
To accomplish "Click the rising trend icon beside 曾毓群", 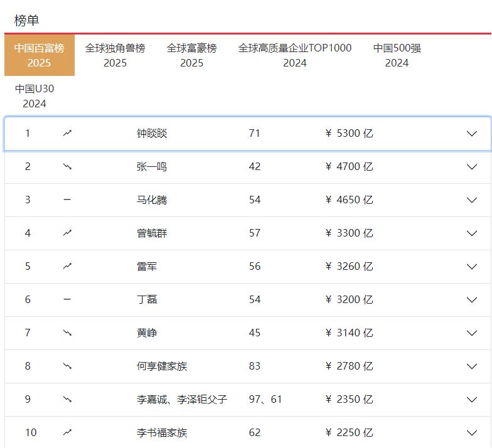I will pos(68,233).
